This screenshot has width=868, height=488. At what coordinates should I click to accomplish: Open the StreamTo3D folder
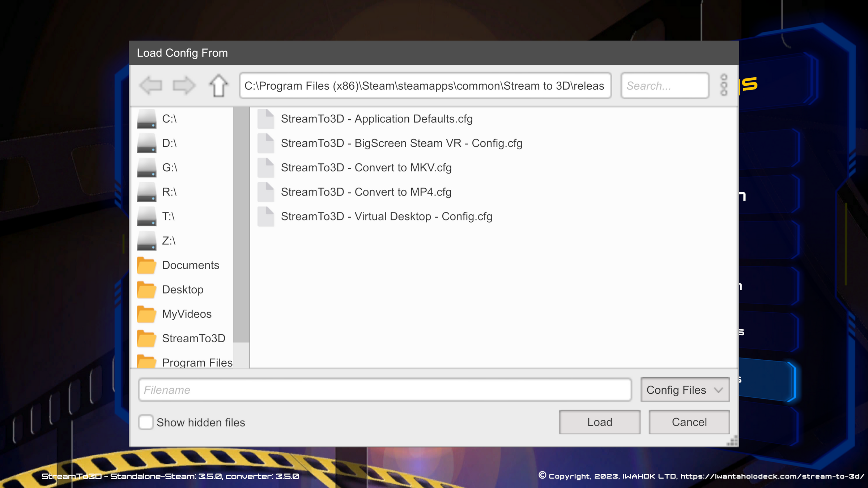[x=193, y=338]
